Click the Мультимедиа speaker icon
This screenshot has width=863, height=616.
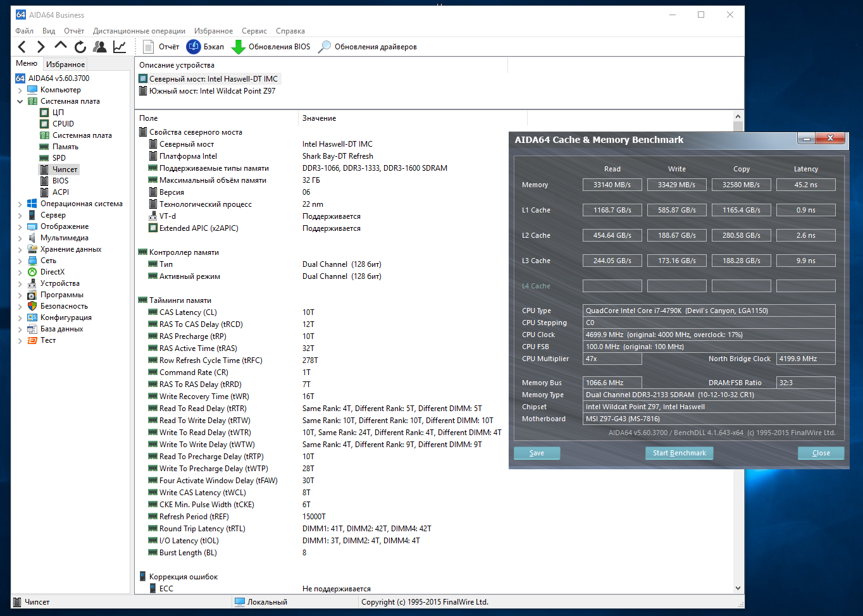32,238
